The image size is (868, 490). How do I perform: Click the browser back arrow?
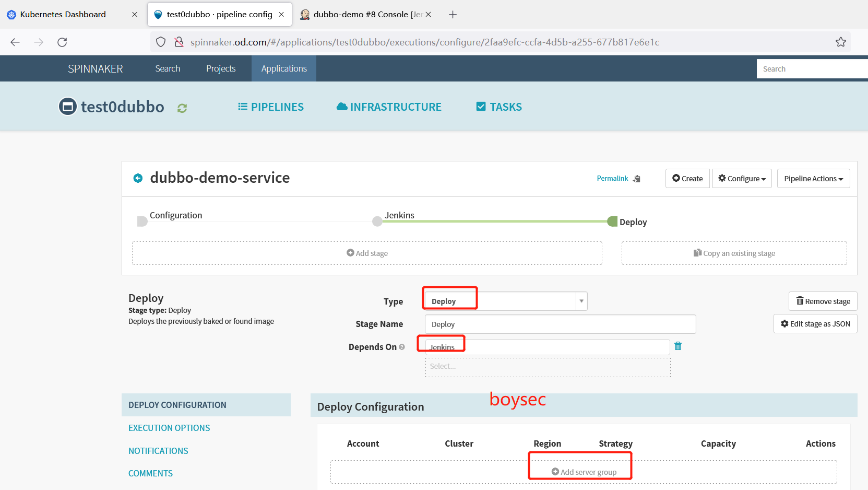click(15, 42)
